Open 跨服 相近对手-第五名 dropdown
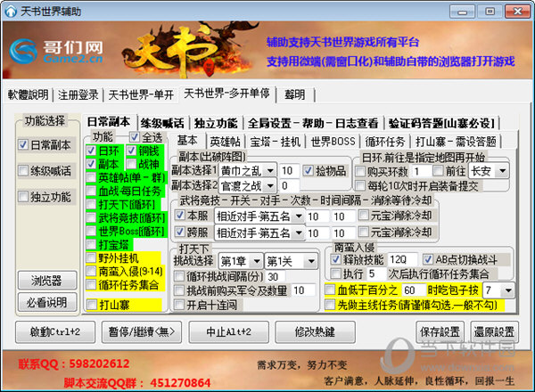535x392 pixels. (299, 233)
